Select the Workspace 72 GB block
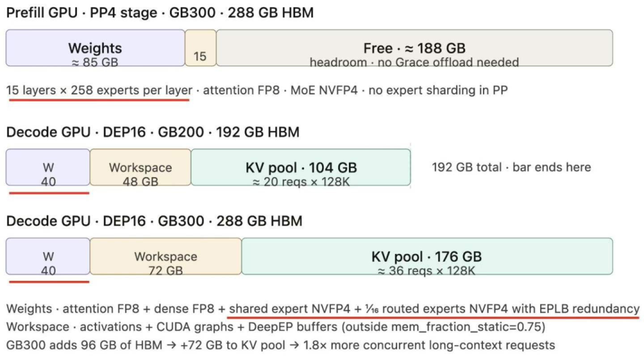 click(x=166, y=256)
